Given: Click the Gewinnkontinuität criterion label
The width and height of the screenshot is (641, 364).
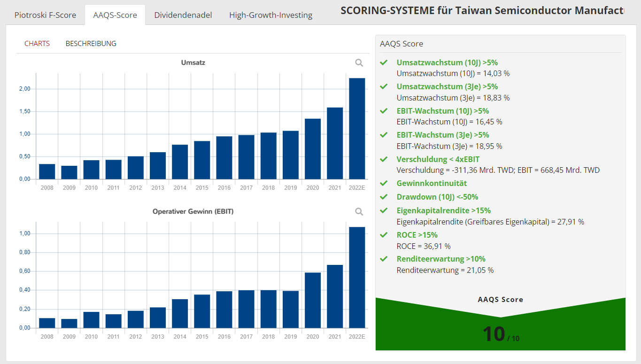Looking at the screenshot, I should pyautogui.click(x=432, y=183).
